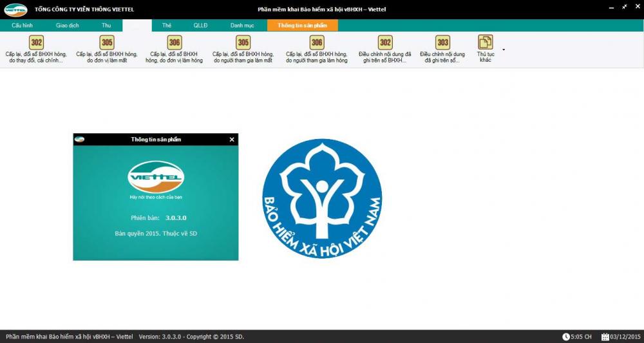Click the 302 reissue icon for changed BHXH book
The width and height of the screenshot is (644, 343).
click(x=36, y=42)
